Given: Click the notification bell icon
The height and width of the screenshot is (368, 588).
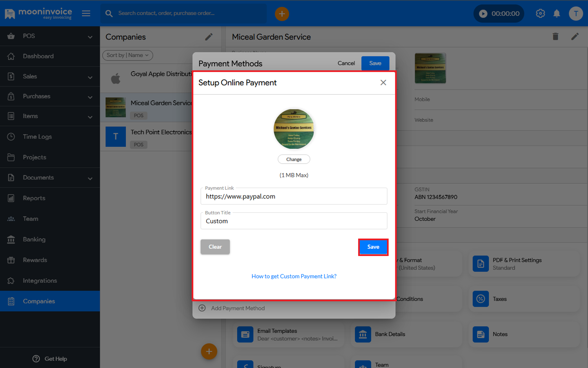Looking at the screenshot, I should [x=557, y=13].
